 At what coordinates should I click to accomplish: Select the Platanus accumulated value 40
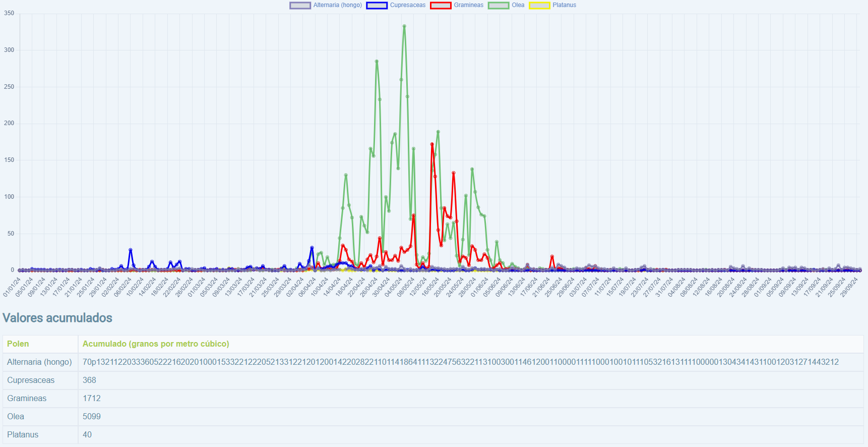point(87,434)
